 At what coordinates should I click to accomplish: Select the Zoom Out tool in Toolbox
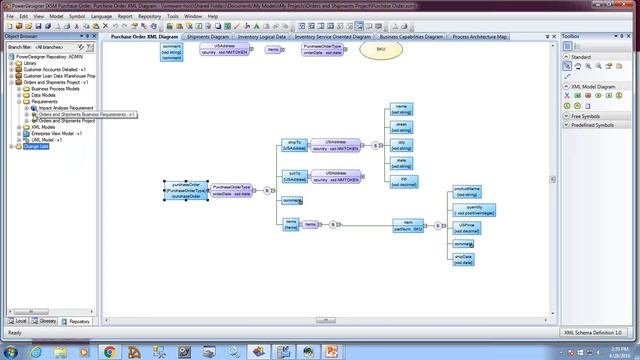[598, 66]
